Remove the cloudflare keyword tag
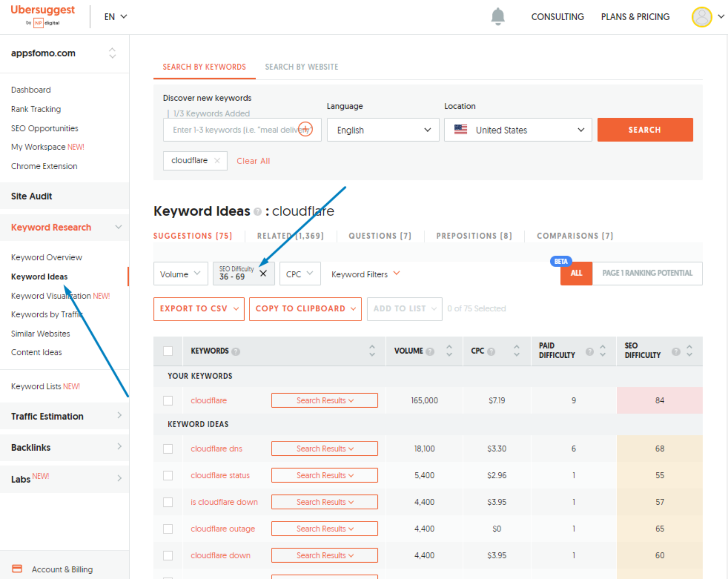The image size is (728, 579). pyautogui.click(x=217, y=161)
